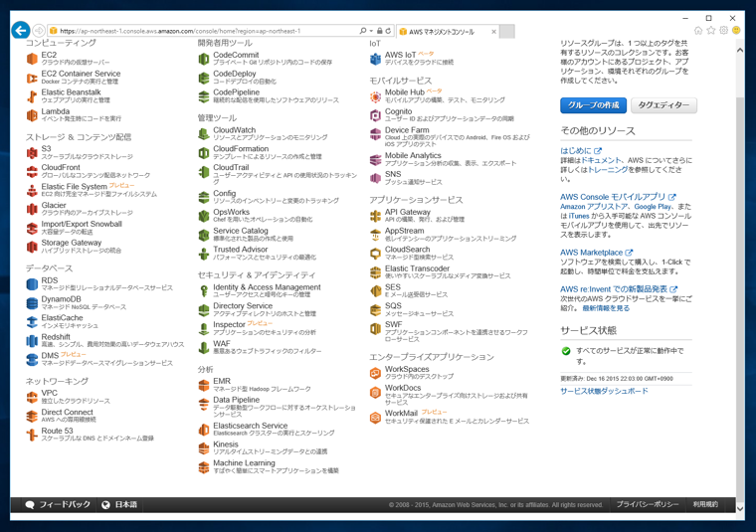Open the browser home icon
The image size is (756, 532).
(698, 31)
